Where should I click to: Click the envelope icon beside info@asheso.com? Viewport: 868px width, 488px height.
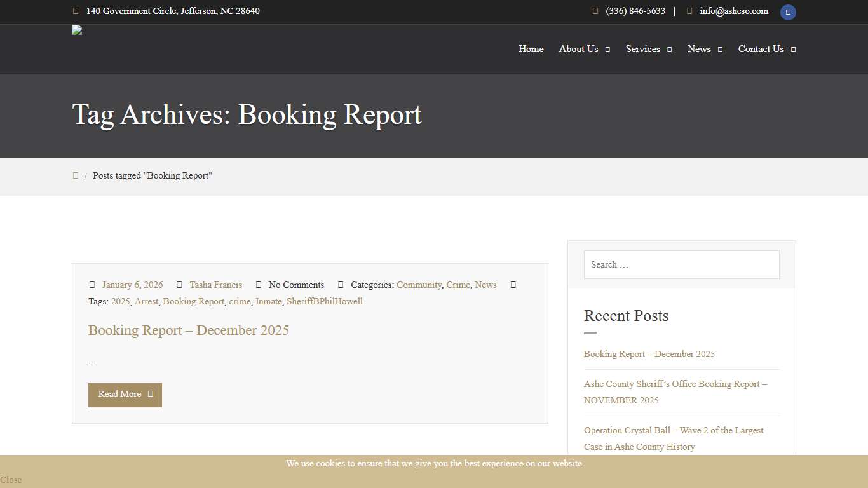689,11
